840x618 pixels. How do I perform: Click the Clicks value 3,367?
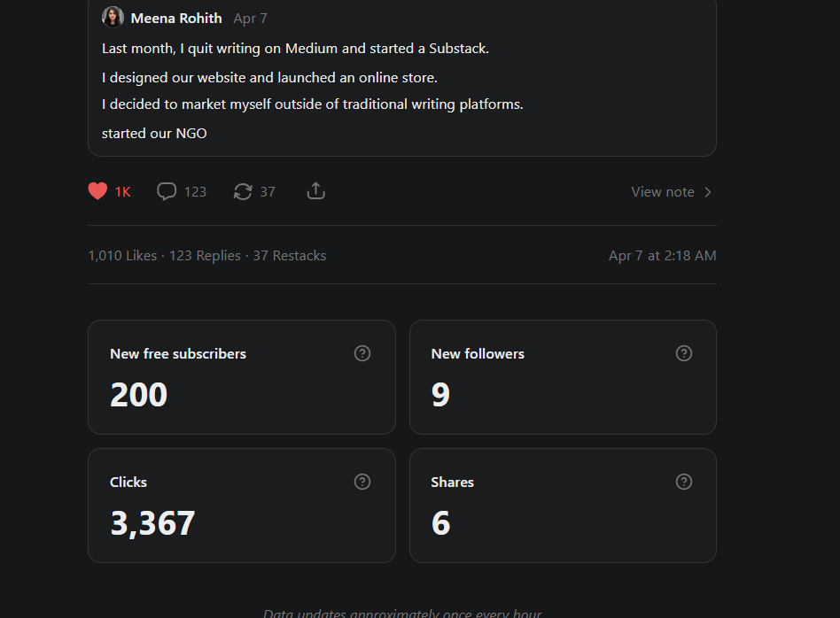point(152,523)
